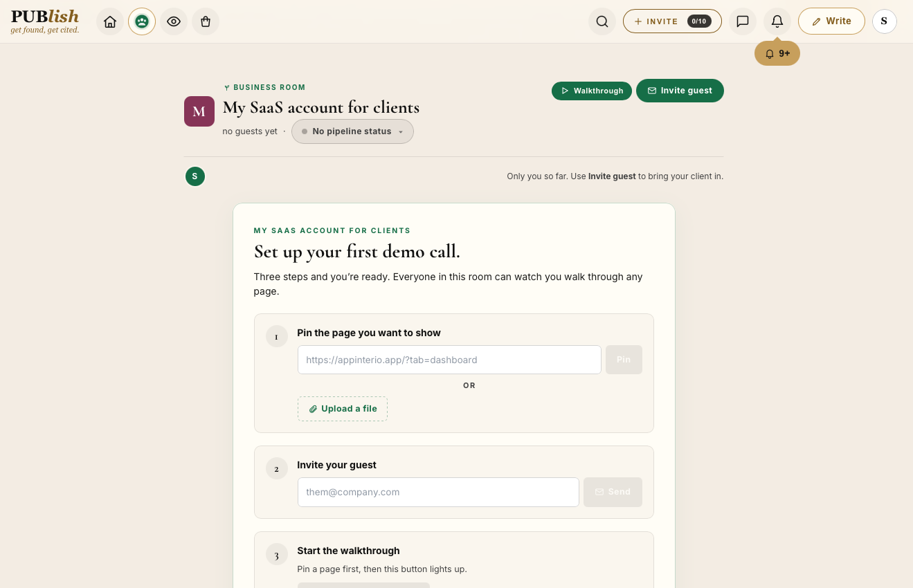Click the 9+ notifications badge
The width and height of the screenshot is (913, 588).
[x=777, y=53]
